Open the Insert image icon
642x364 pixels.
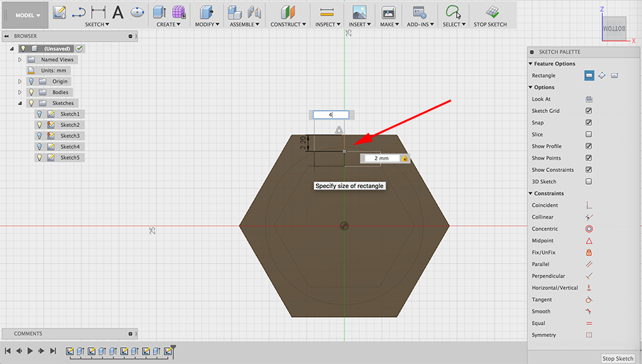(360, 12)
